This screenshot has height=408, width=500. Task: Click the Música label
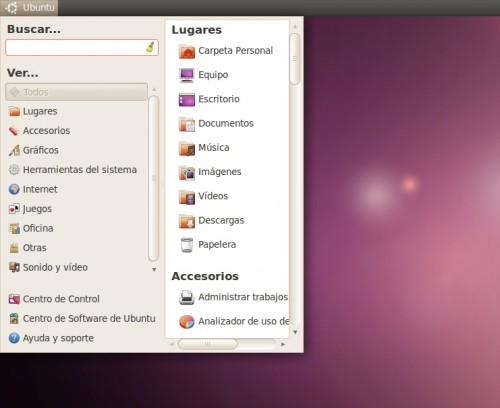click(x=214, y=147)
